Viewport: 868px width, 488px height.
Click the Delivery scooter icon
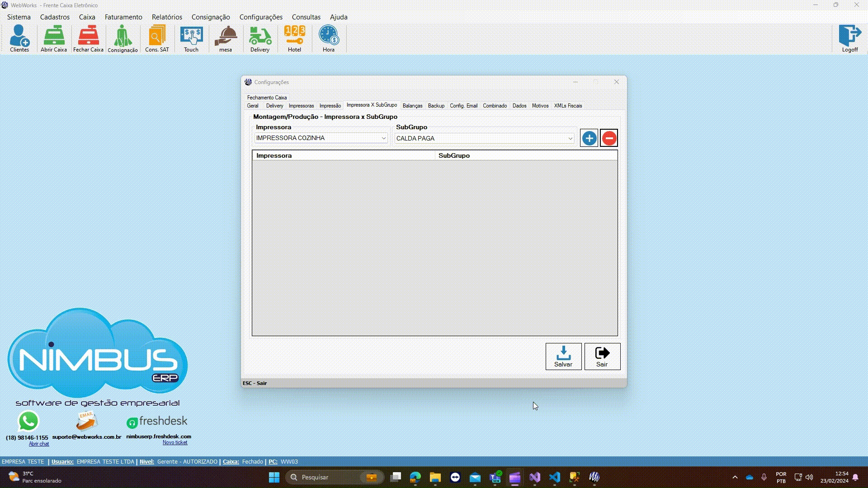pyautogui.click(x=260, y=39)
